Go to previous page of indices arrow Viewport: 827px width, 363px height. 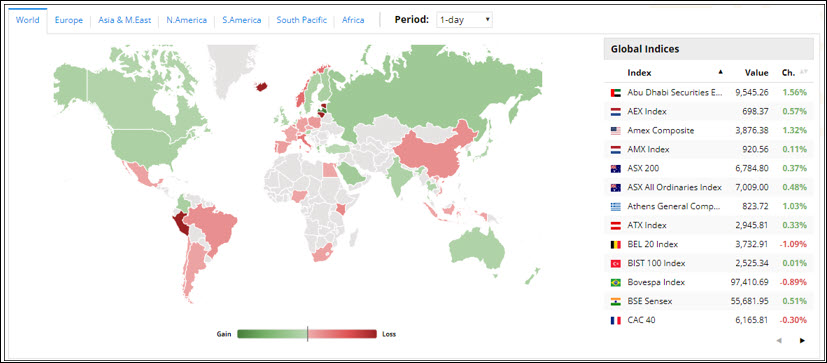click(x=779, y=340)
